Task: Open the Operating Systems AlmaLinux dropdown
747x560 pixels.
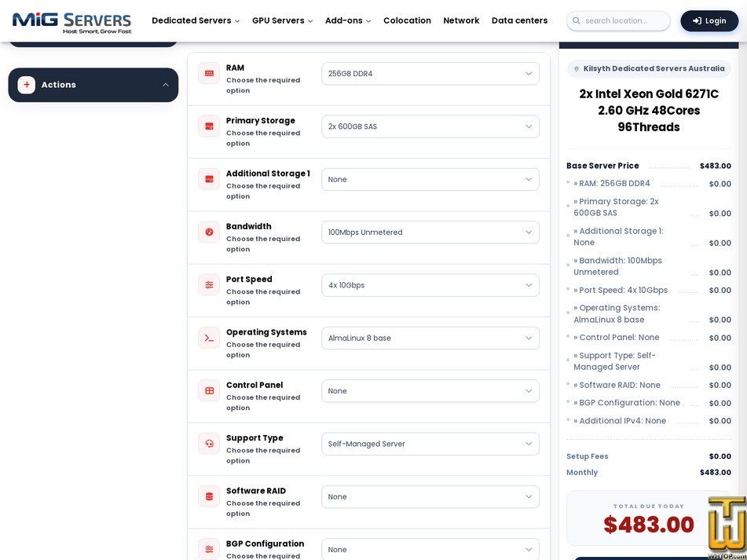Action: (x=430, y=338)
